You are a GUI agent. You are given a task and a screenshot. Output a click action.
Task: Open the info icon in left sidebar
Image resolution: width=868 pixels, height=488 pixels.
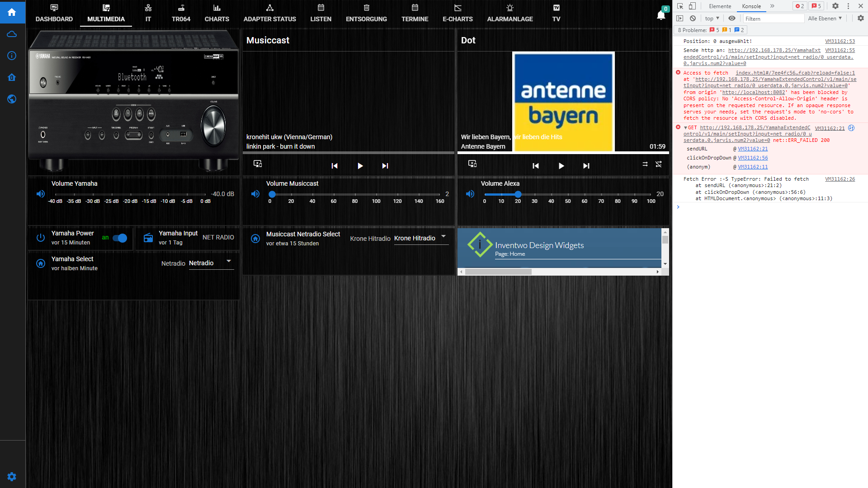click(12, 56)
